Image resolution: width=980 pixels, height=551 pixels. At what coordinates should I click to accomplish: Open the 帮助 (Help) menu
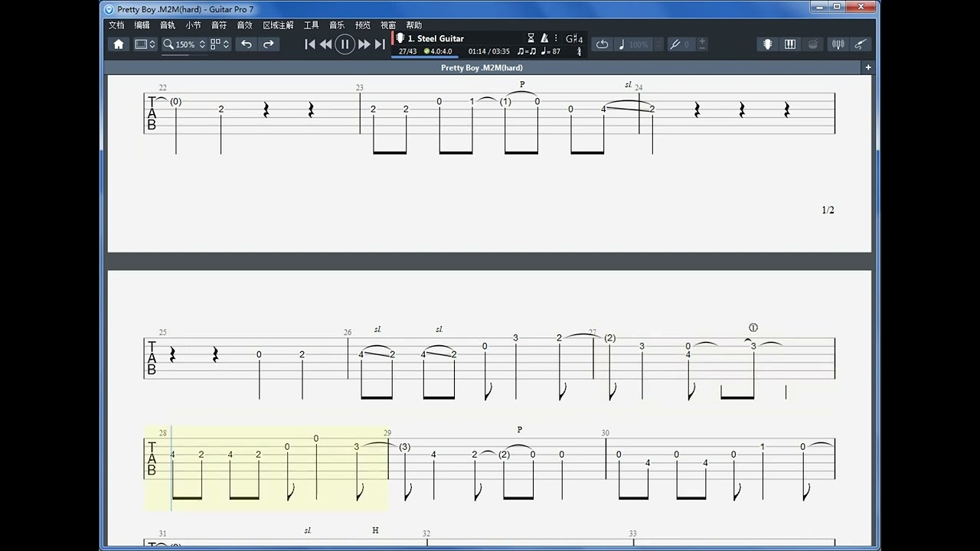(x=413, y=25)
